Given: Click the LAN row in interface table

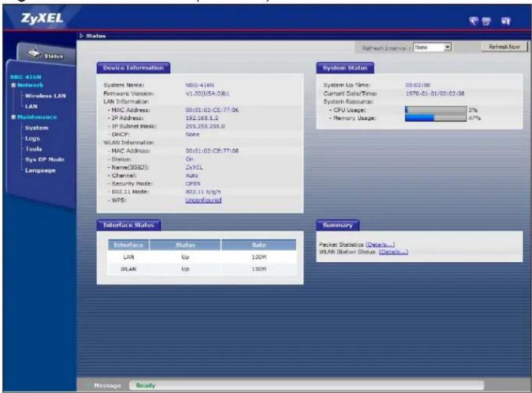Looking at the screenshot, I should tap(202, 257).
